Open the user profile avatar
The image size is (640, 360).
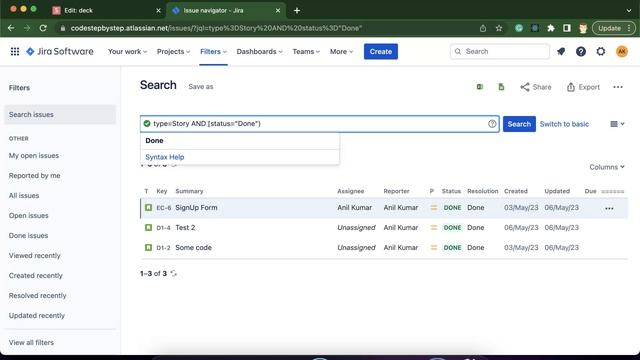(622, 51)
